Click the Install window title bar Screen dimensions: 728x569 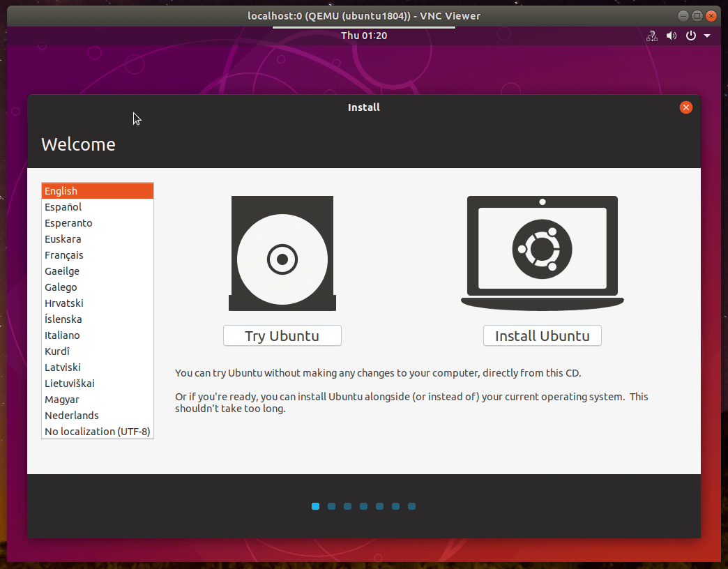363,107
